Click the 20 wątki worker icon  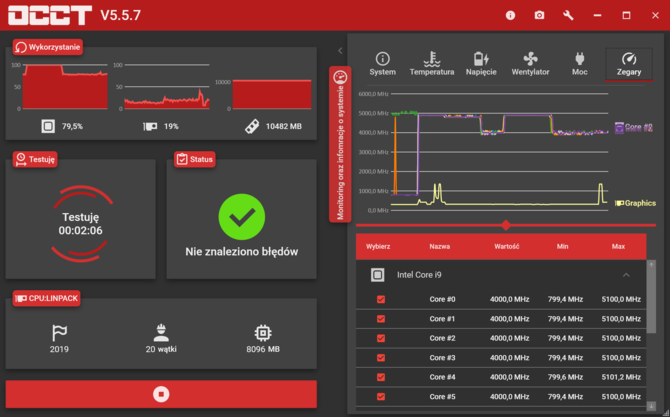pyautogui.click(x=161, y=333)
